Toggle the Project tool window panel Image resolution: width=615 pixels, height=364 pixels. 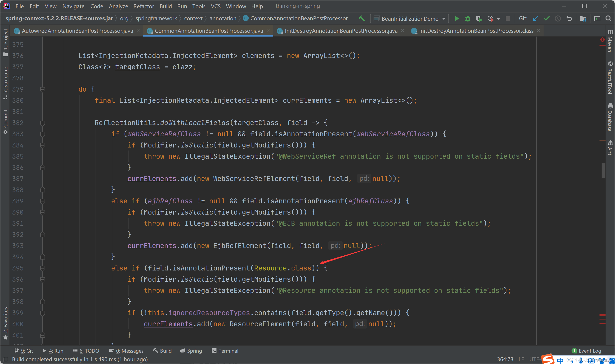click(5, 42)
